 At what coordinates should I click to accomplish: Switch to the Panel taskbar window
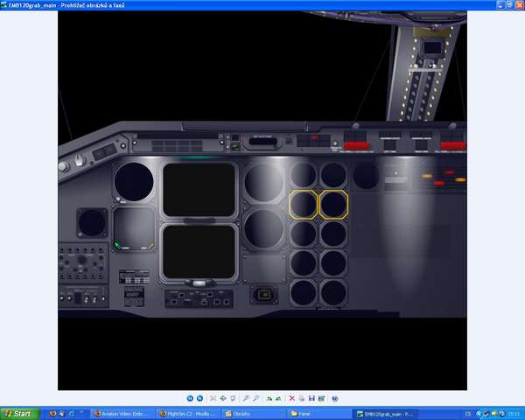coord(315,413)
